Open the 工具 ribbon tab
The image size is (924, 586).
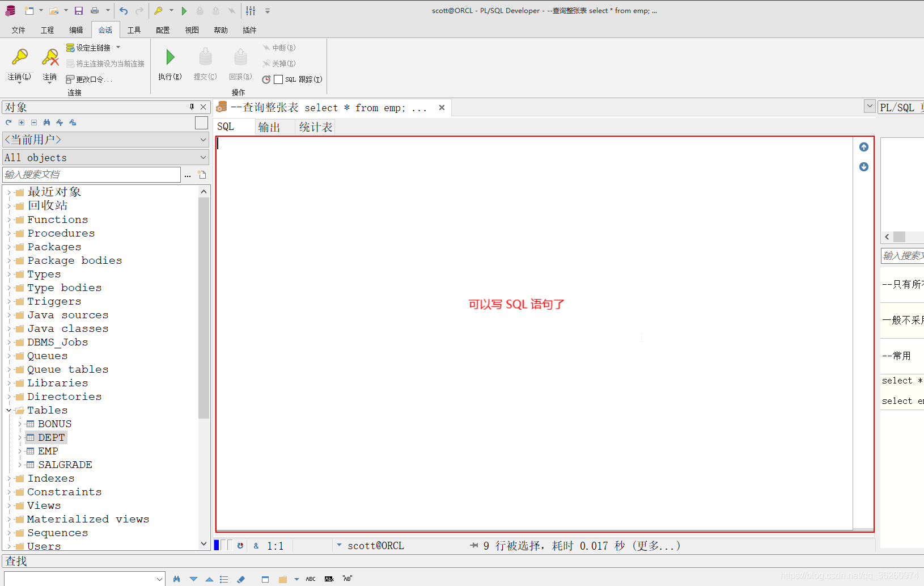[134, 30]
